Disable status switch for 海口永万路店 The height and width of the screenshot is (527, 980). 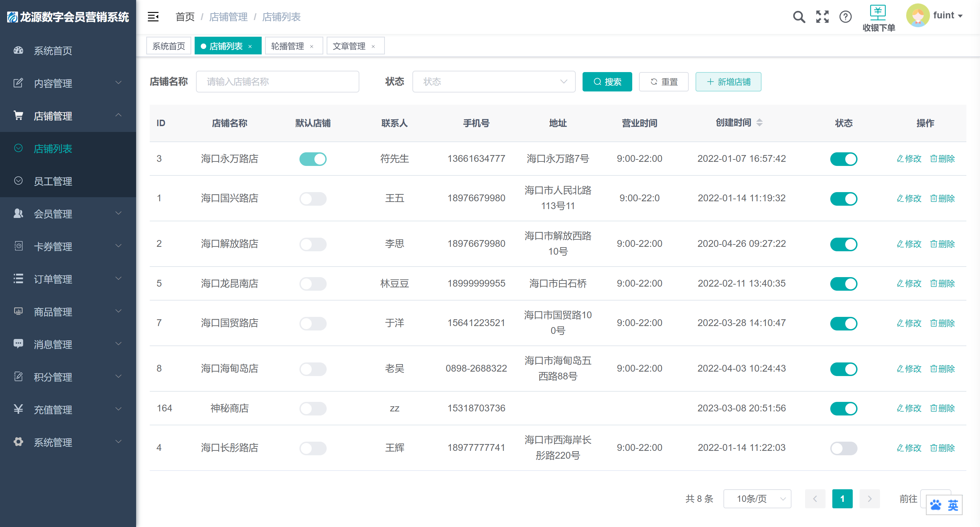tap(844, 159)
